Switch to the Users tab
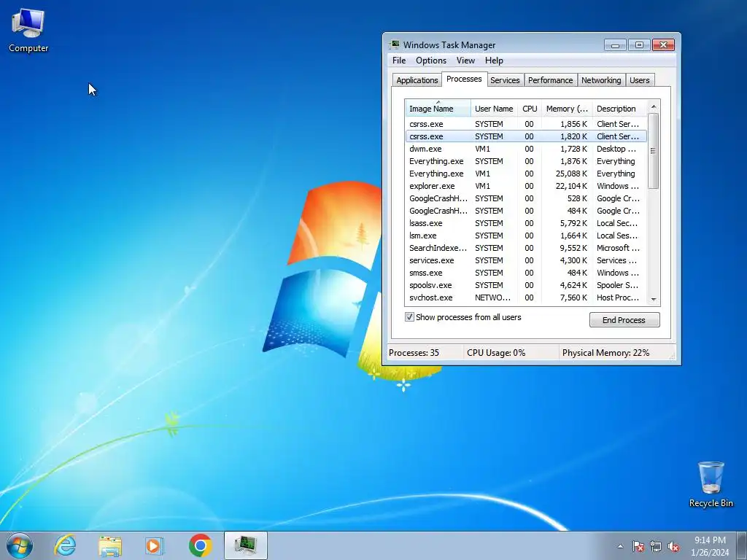Image resolution: width=747 pixels, height=560 pixels. (639, 80)
